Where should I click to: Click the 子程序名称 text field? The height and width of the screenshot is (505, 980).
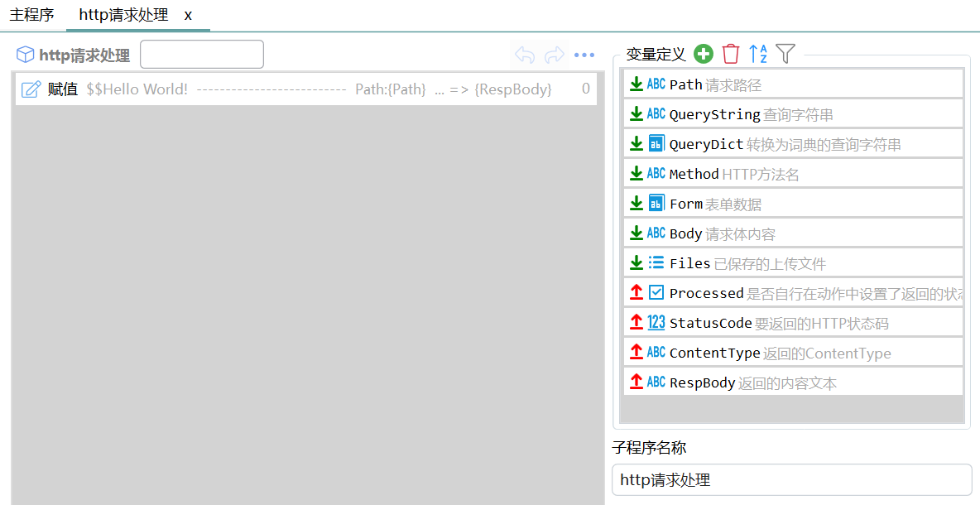[x=792, y=480]
